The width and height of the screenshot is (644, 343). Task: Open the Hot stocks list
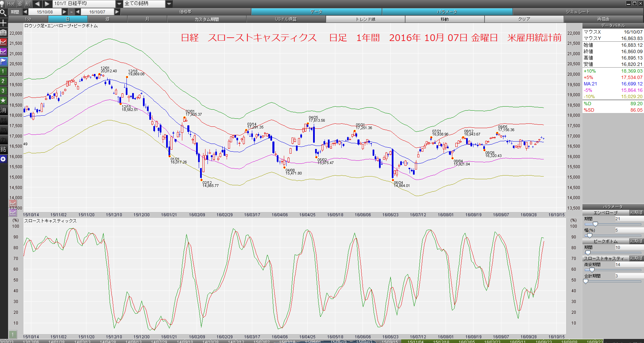click(11, 4)
